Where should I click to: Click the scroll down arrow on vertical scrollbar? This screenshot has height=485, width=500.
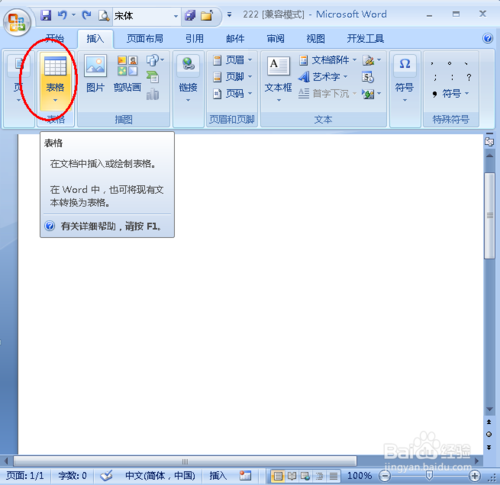[489, 409]
